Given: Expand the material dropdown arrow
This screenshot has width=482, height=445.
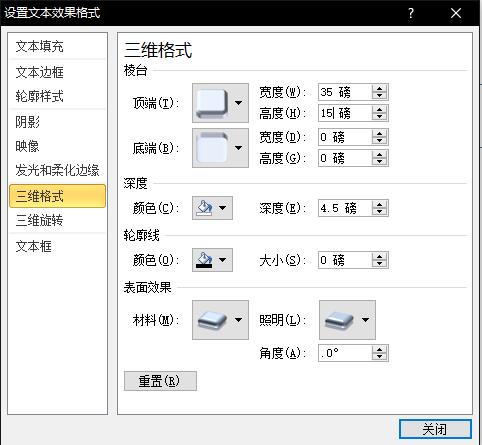Looking at the screenshot, I should (x=239, y=320).
